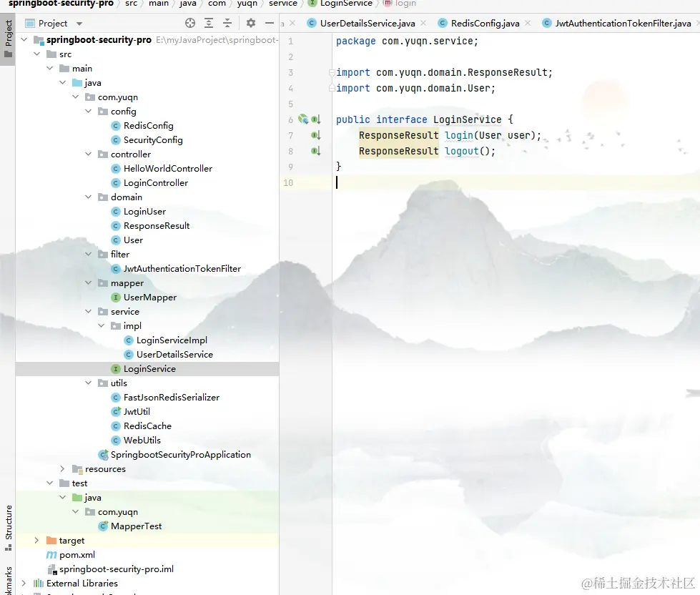Close the RedisConfig.java tab
Screen dimensions: 700x595
(528, 23)
